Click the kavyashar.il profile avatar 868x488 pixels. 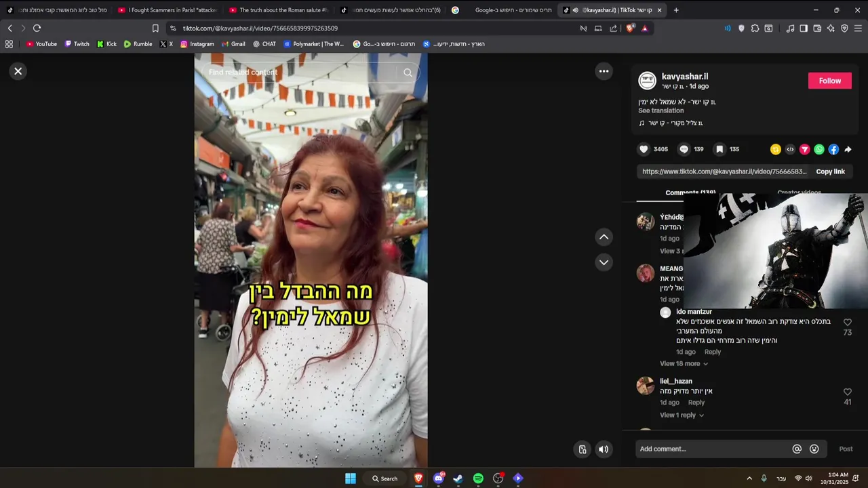(648, 81)
